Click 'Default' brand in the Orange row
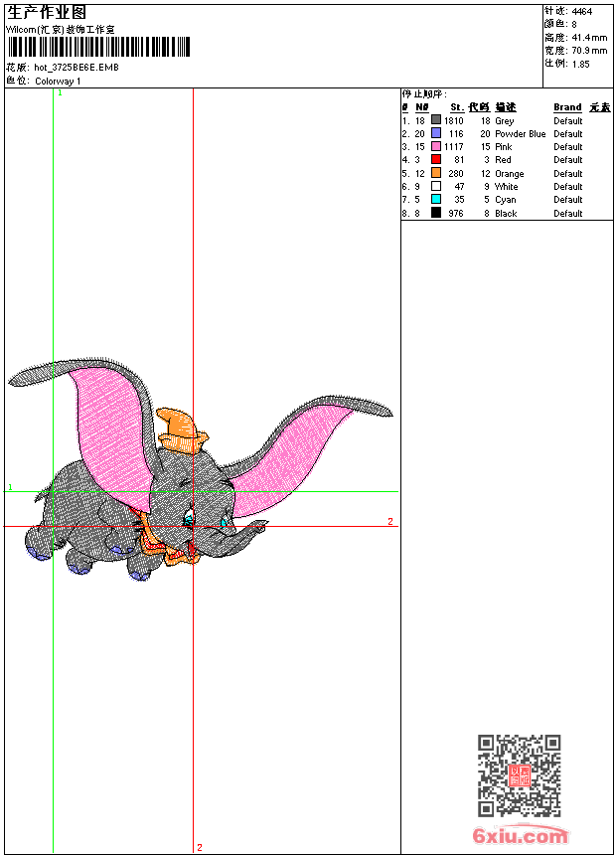The height and width of the screenshot is (855, 616). (x=568, y=174)
